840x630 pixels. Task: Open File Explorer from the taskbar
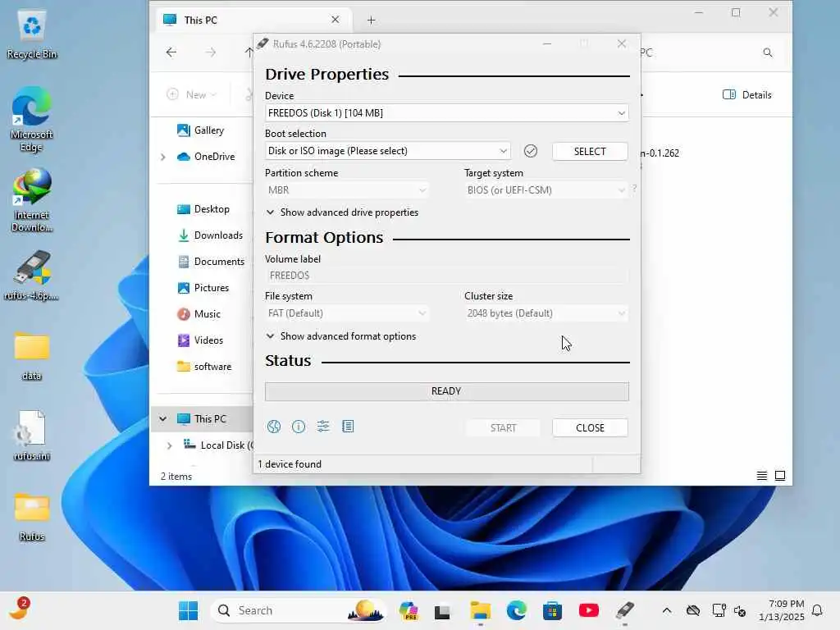point(481,610)
